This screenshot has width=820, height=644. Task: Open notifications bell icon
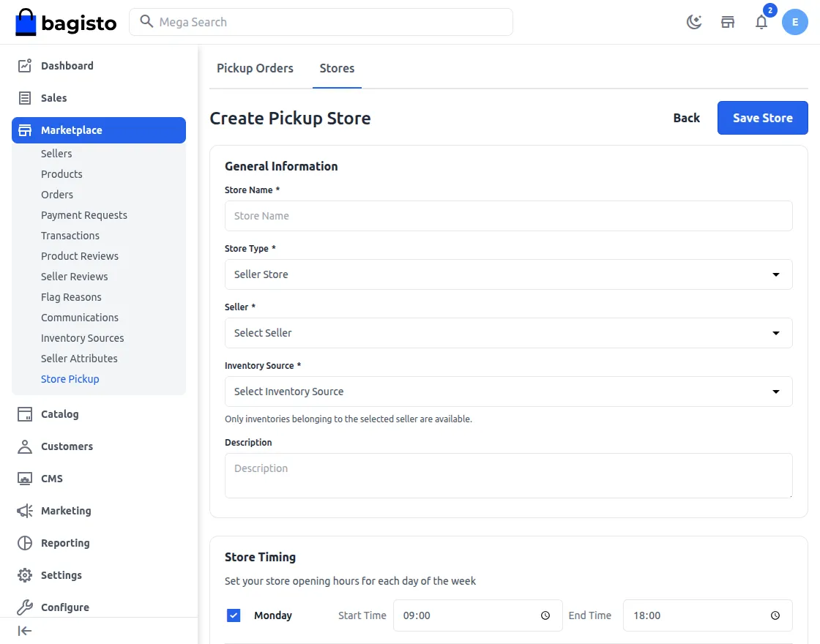click(x=761, y=22)
